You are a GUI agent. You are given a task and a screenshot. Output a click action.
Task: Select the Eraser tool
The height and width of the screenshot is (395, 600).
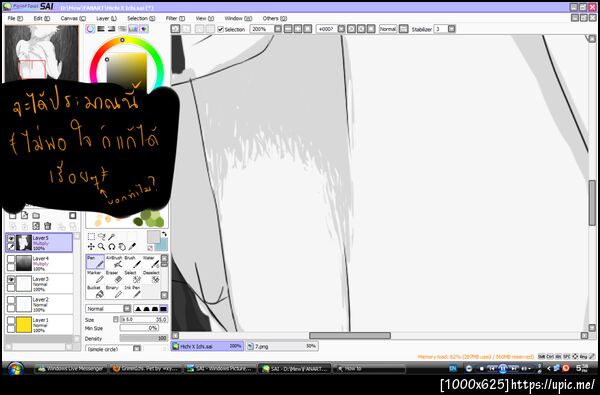(x=114, y=277)
